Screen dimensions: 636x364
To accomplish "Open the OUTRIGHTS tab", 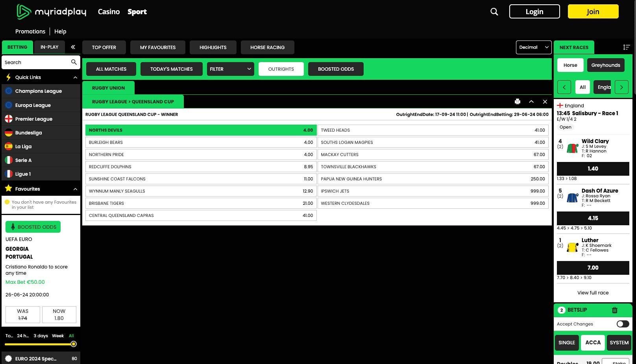I will tap(281, 69).
